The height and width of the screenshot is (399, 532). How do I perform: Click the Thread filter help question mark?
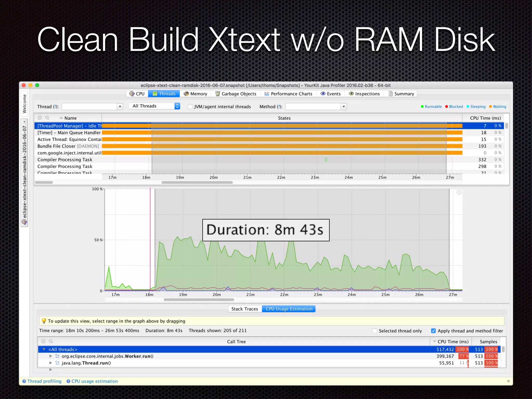pos(55,107)
